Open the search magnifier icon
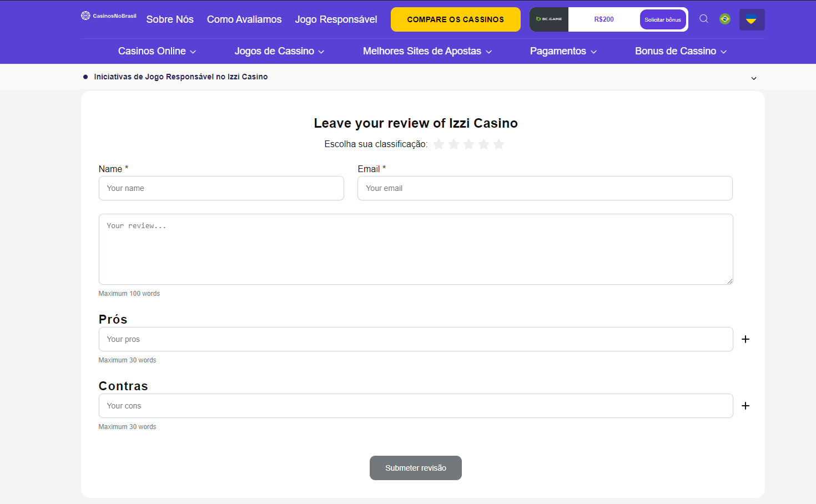Viewport: 816px width, 504px height. pyautogui.click(x=704, y=19)
